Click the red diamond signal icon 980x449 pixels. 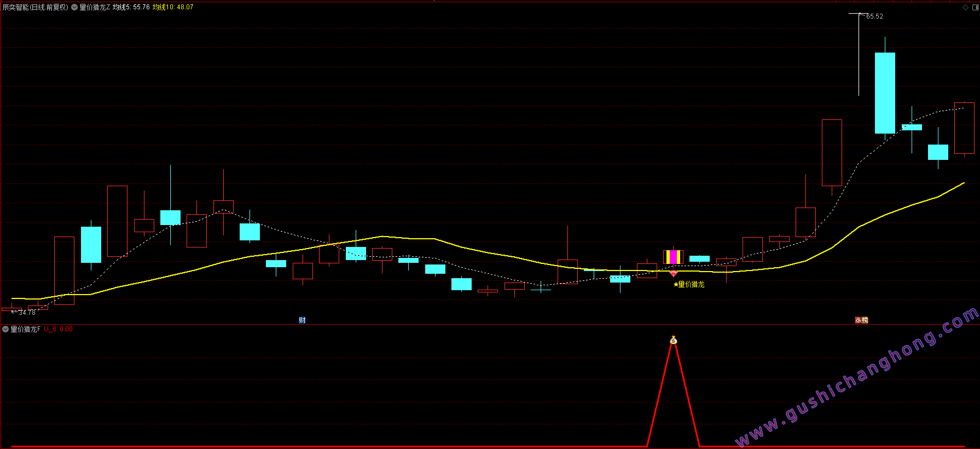click(x=674, y=273)
